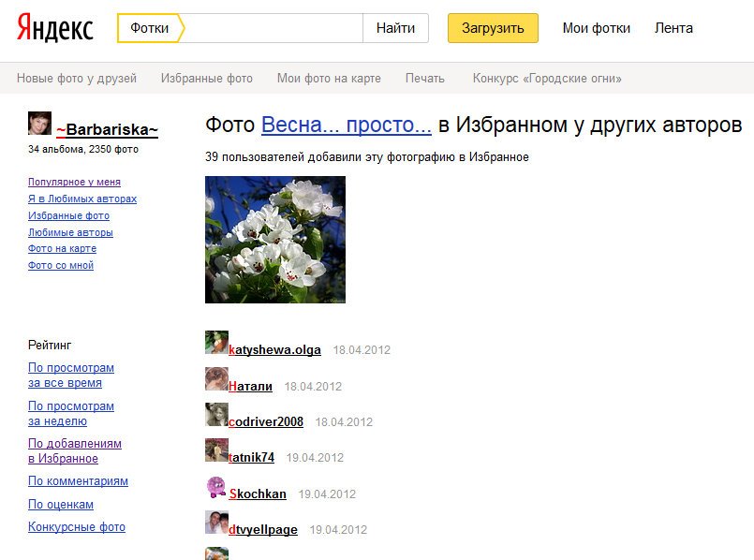Click date 19.04.2012 beside dtvyellpage
This screenshot has width=754, height=560.
pos(338,530)
